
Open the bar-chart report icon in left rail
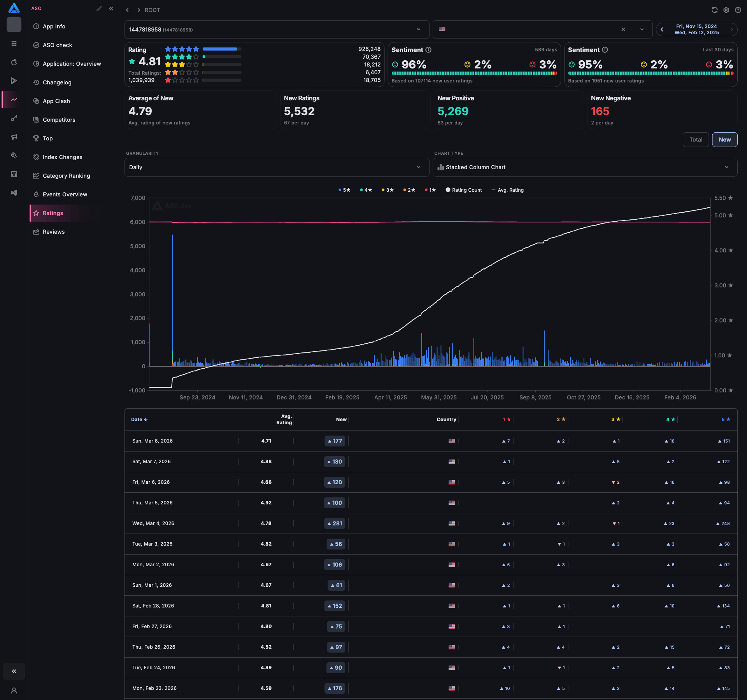click(x=14, y=174)
